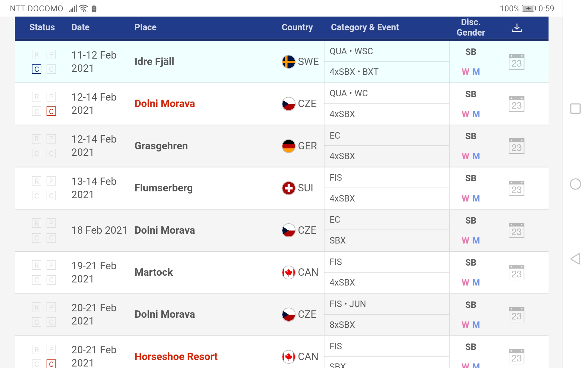Click blue C status box for Idre Fjäll
588x368 pixels.
[36, 69]
